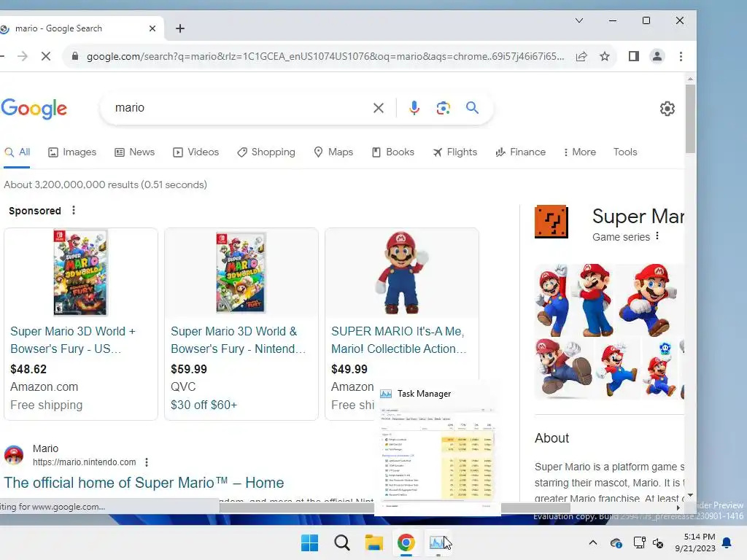Open notification bell
The height and width of the screenshot is (560, 747).
[x=727, y=542]
